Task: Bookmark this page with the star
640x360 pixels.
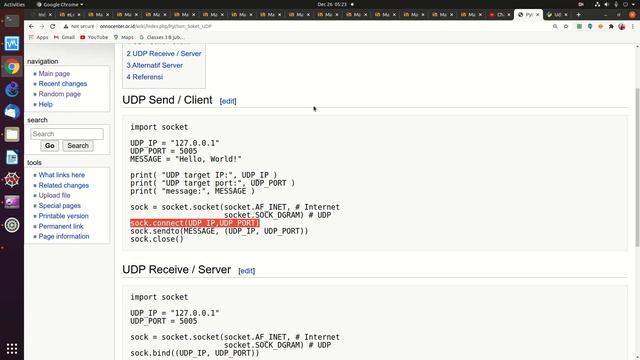Action: tap(566, 26)
